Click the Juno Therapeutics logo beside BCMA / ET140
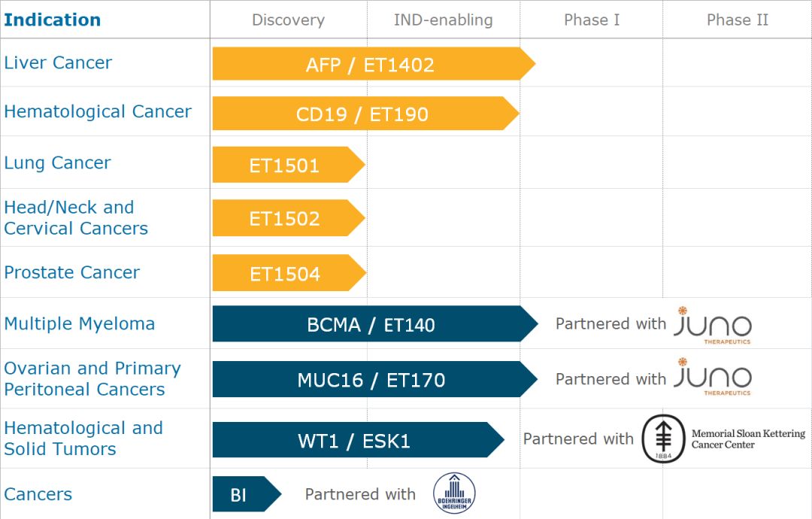Viewport: 812px width, 519px height. point(713,324)
